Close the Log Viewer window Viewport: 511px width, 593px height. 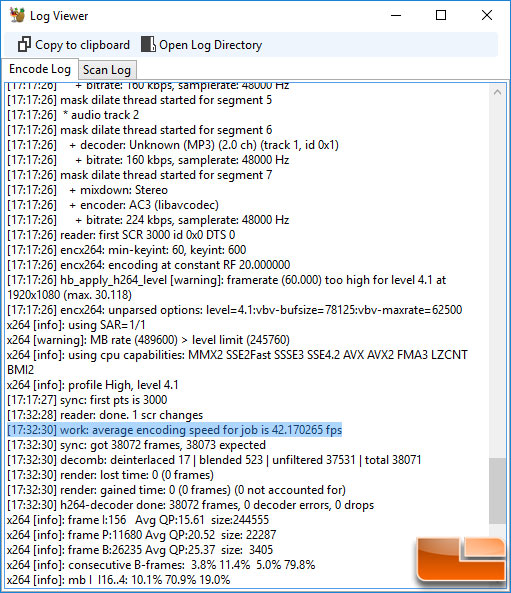pos(487,16)
